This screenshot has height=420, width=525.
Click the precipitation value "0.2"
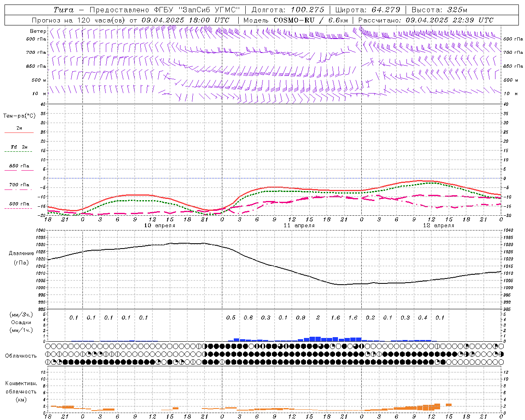pyautogui.click(x=370, y=317)
